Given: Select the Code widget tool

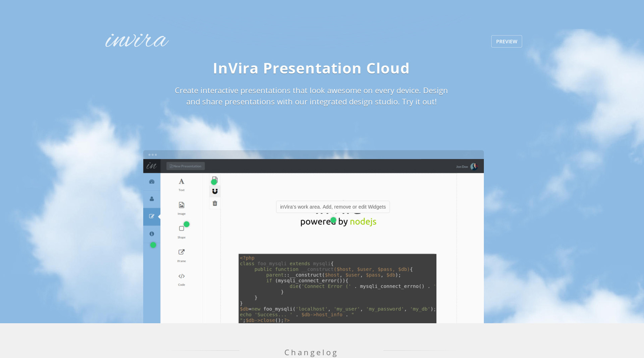Looking at the screenshot, I should point(181,279).
